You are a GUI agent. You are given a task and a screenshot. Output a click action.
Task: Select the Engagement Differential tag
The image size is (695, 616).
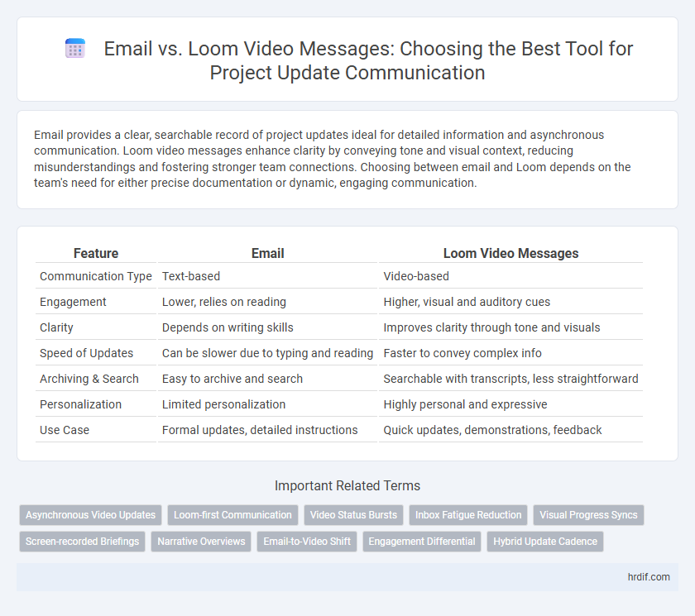tap(421, 542)
